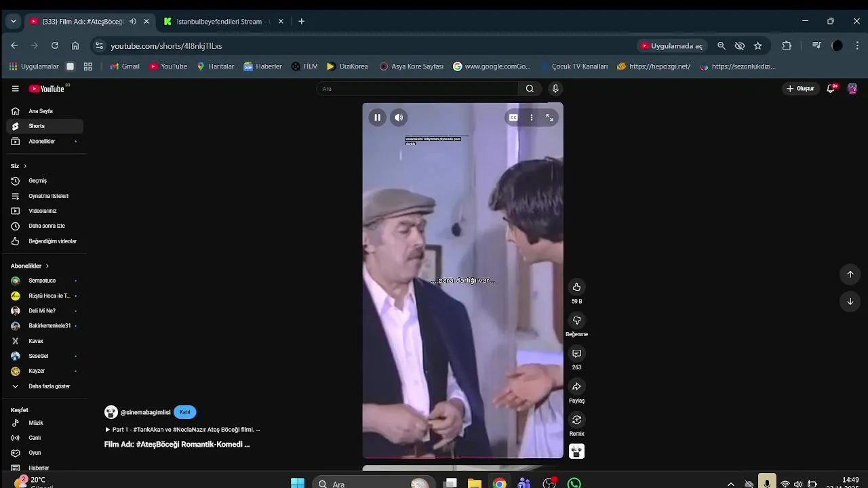Open YouTube notifications bell
This screenshot has width=868, height=488.
(831, 89)
